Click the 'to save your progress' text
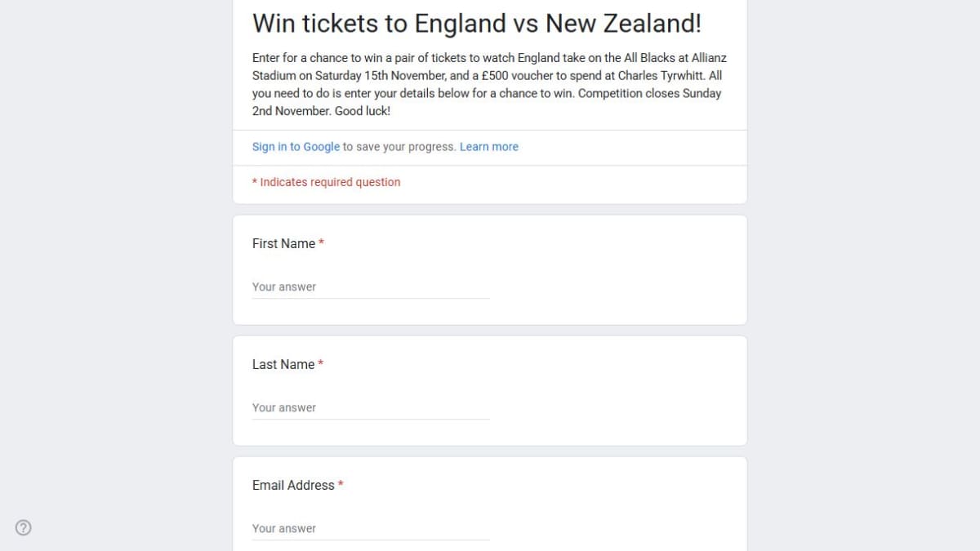This screenshot has width=980, height=551. pyautogui.click(x=399, y=147)
